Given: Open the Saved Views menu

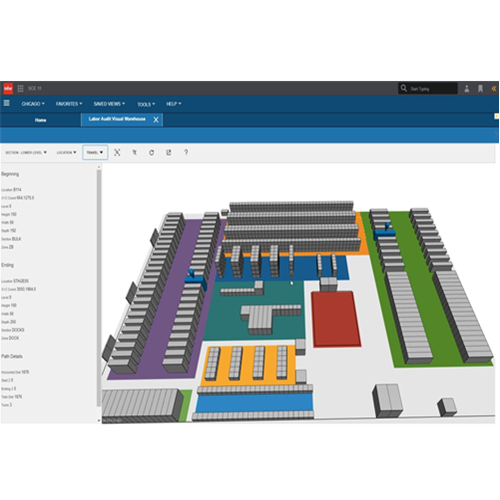Looking at the screenshot, I should point(109,104).
